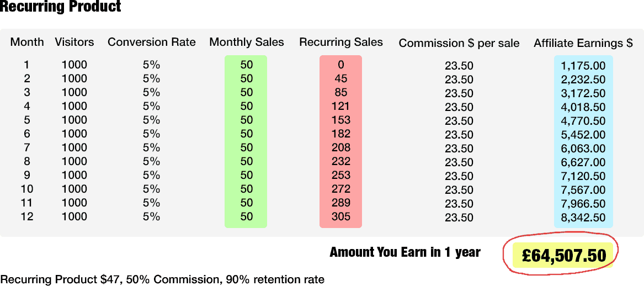Select the affiliate earnings cell 8,342.50

coord(583,218)
